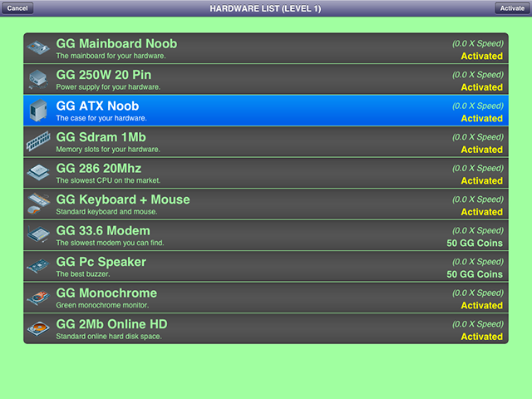The image size is (532, 399).
Task: Click 'Green monochrome monitor.' description
Action: (x=102, y=305)
